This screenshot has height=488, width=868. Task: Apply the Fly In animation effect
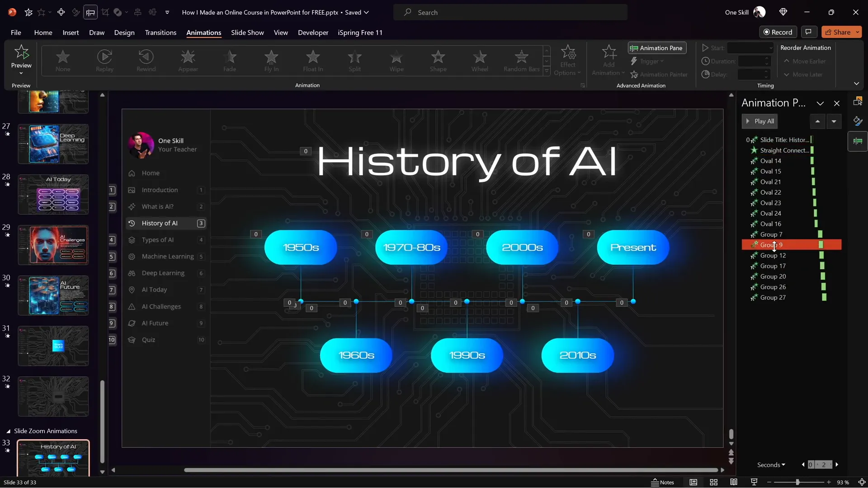coord(271,61)
